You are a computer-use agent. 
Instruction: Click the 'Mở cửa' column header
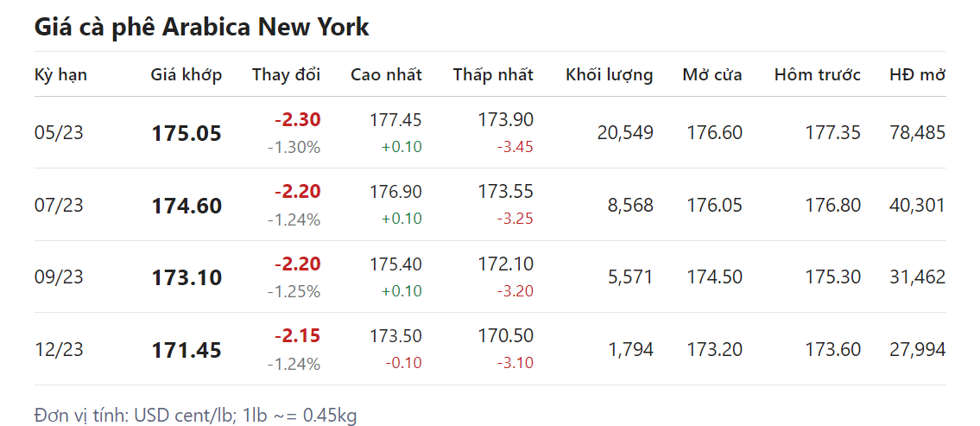[711, 74]
